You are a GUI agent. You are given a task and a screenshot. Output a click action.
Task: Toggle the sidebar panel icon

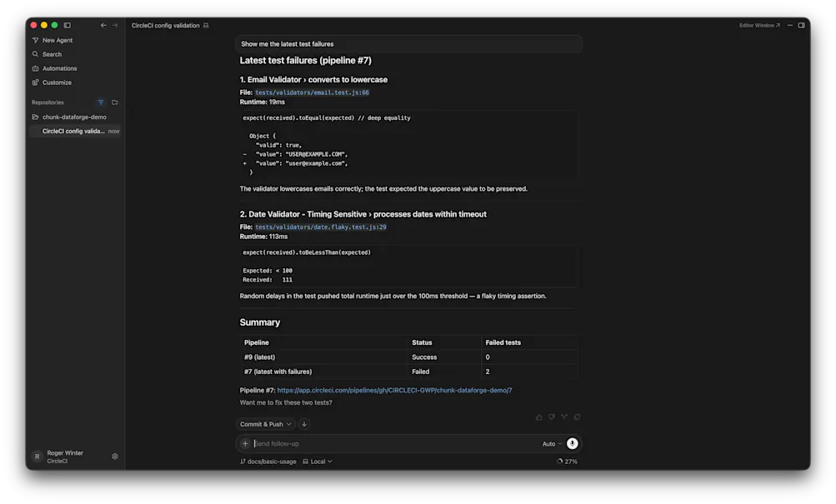(x=68, y=25)
